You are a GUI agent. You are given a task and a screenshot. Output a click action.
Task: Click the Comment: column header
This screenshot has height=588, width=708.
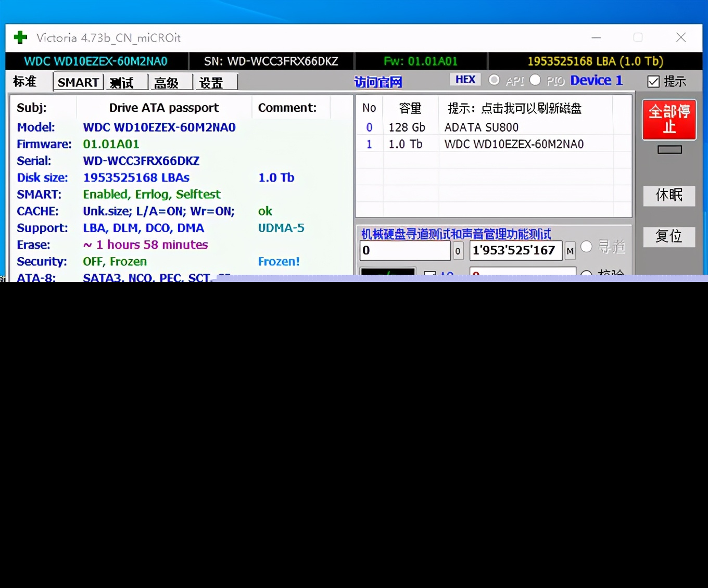[287, 108]
